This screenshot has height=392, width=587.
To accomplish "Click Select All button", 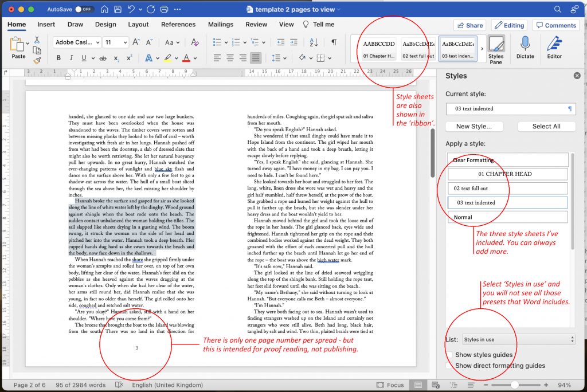I will [546, 127].
